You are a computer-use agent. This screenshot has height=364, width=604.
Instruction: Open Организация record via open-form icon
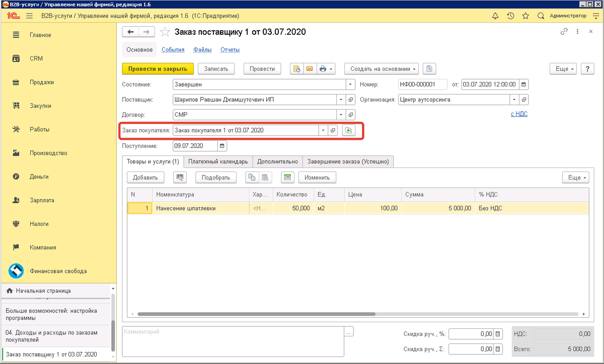click(523, 100)
